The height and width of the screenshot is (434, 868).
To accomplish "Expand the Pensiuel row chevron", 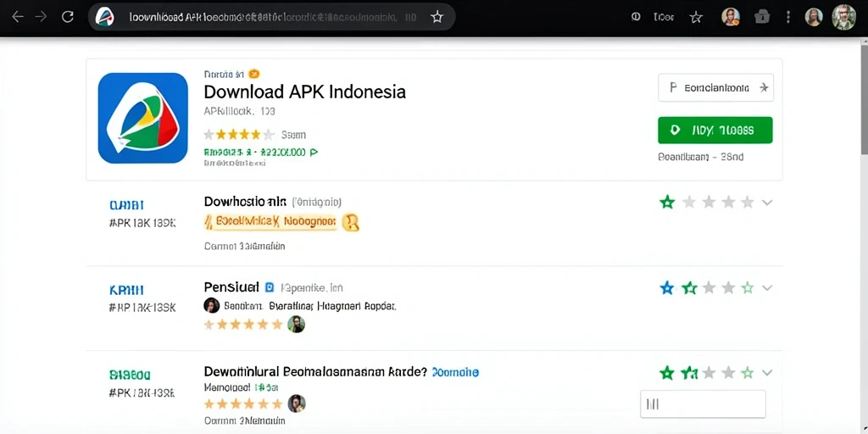I will pos(766,288).
